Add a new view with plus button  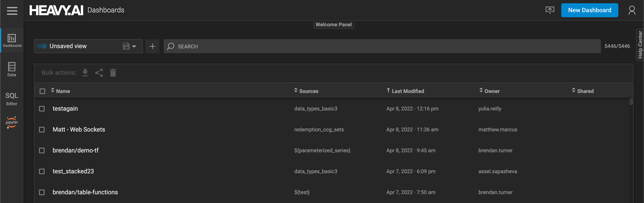click(x=152, y=46)
